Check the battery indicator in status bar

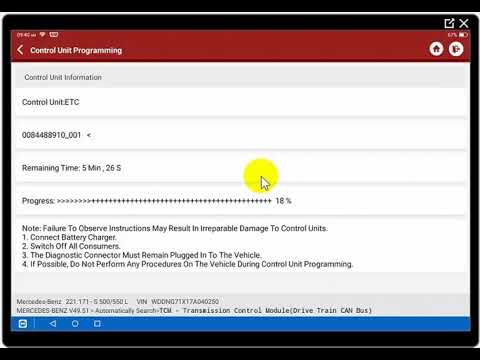pos(464,35)
